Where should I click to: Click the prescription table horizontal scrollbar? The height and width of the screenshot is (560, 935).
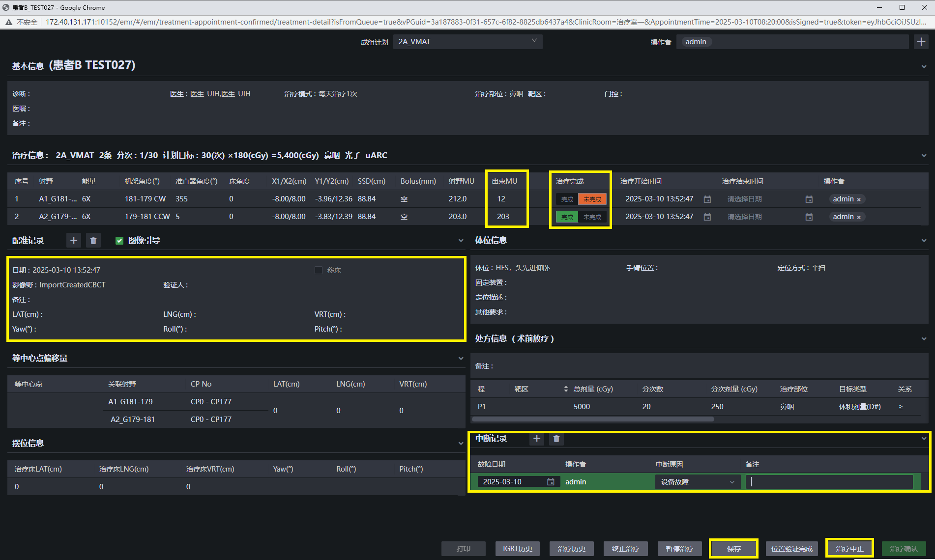click(x=593, y=419)
